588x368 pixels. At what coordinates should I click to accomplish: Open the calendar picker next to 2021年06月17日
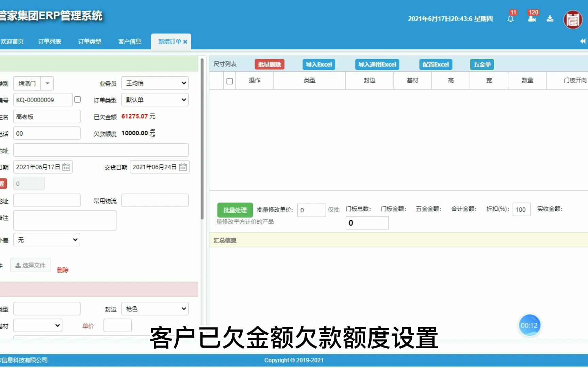coord(67,167)
